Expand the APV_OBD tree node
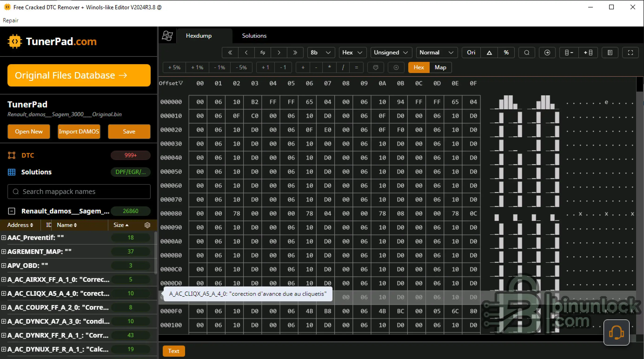 (4, 266)
